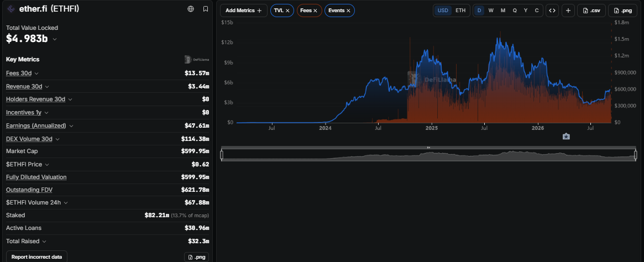Select yearly (Y) chart interval
Image resolution: width=644 pixels, height=262 pixels.
click(526, 11)
